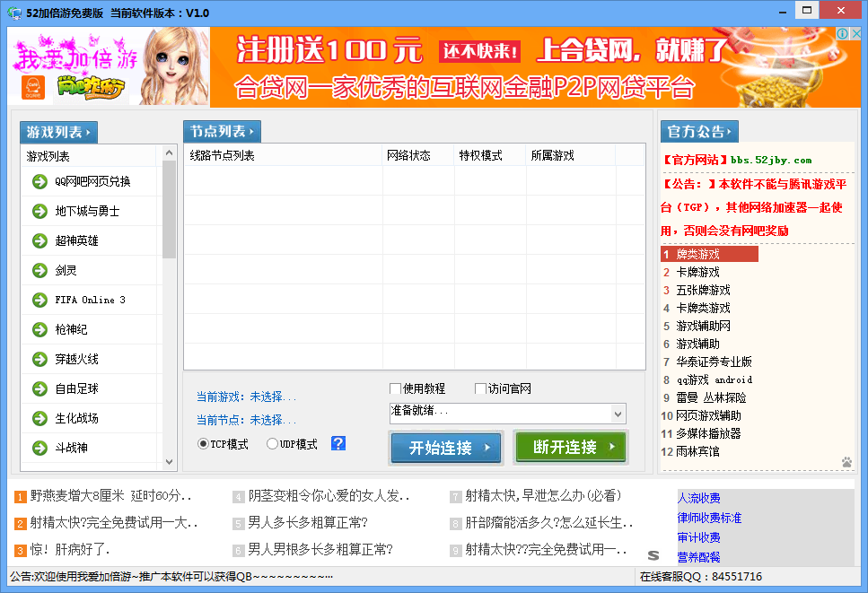This screenshot has width=868, height=593.
Task: Open the 官方公告 tab header
Action: tap(699, 131)
